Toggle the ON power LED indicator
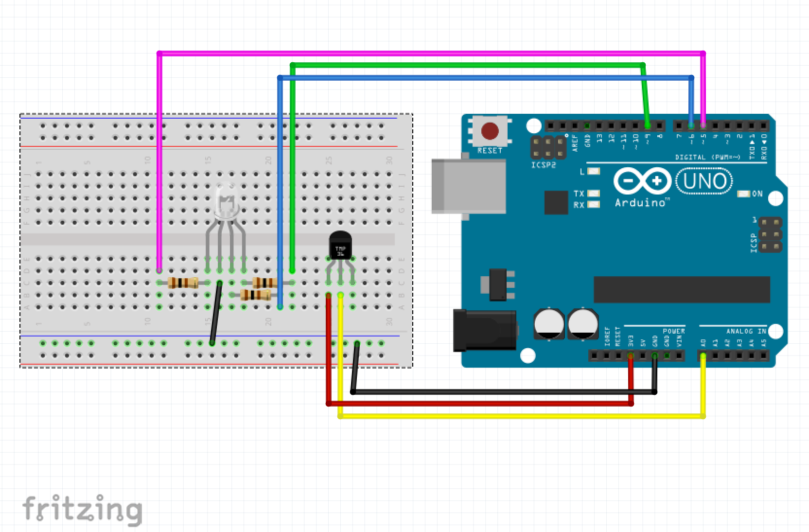The height and width of the screenshot is (532, 809). pyautogui.click(x=744, y=194)
